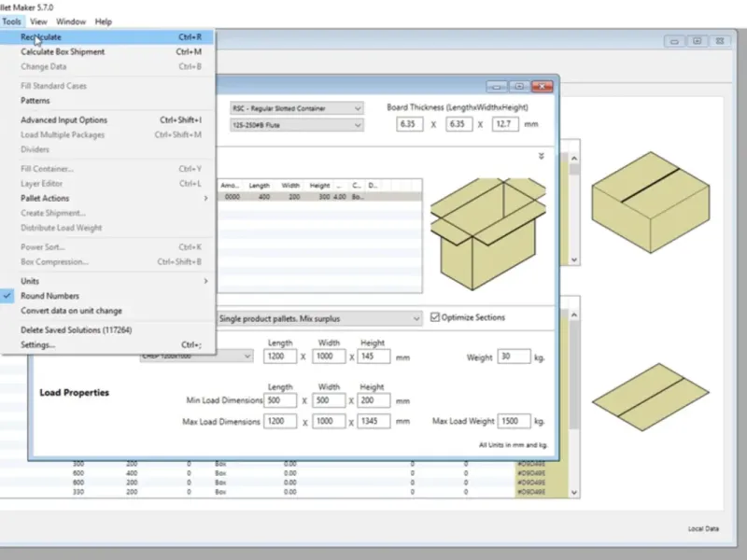This screenshot has width=747, height=560.
Task: Click Min Load Length field 500
Action: (x=279, y=400)
